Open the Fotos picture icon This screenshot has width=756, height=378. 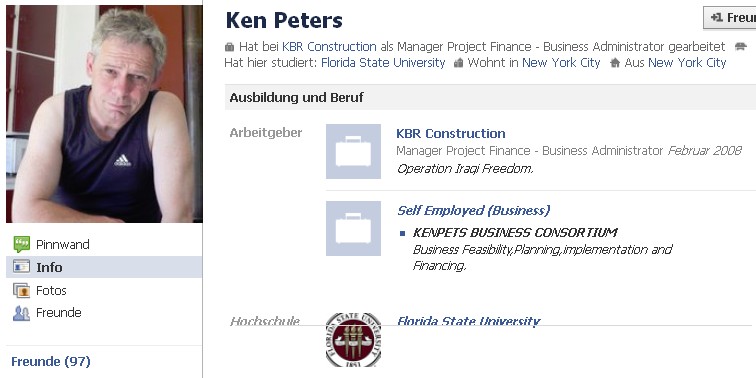tap(21, 290)
